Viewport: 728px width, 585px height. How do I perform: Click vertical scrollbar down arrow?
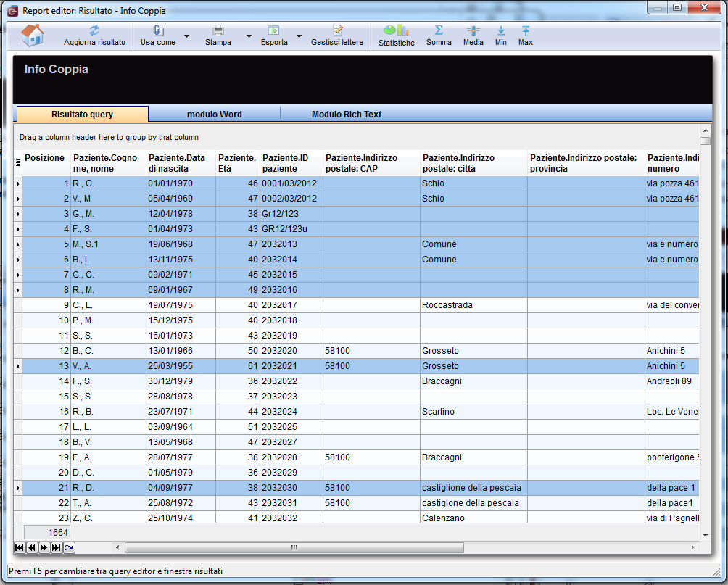706,535
